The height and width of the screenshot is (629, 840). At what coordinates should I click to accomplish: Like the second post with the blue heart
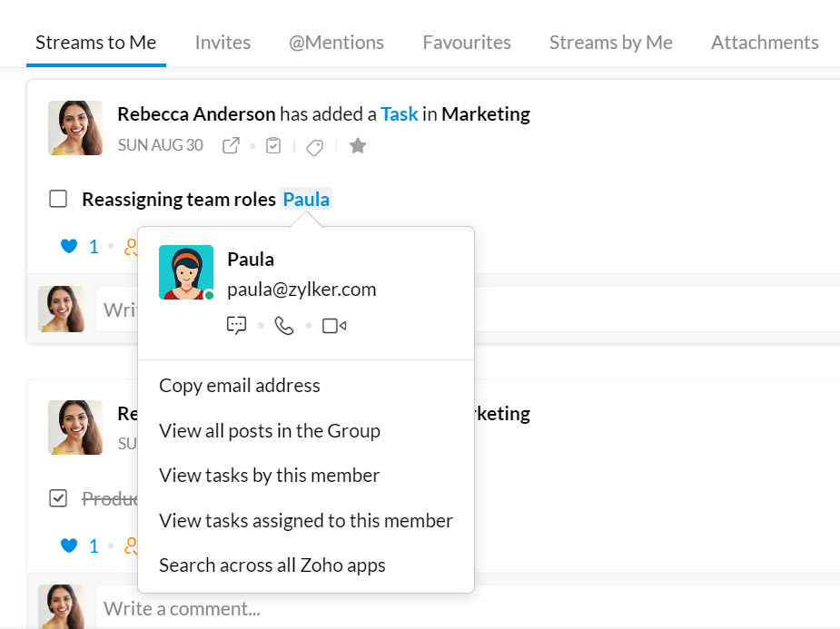(69, 545)
